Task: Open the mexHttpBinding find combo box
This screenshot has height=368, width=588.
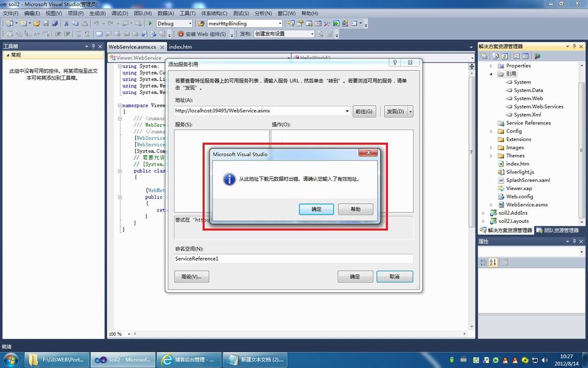Action: [280, 24]
